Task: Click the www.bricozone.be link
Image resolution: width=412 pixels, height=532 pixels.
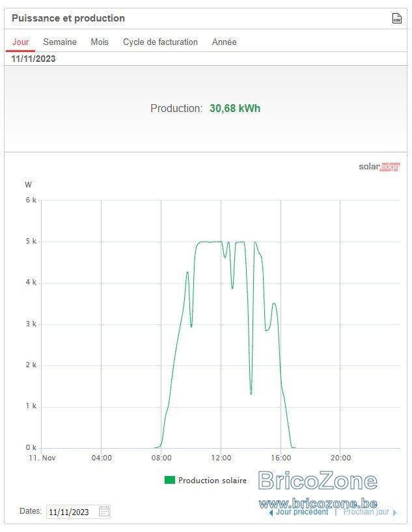Action: point(318,503)
